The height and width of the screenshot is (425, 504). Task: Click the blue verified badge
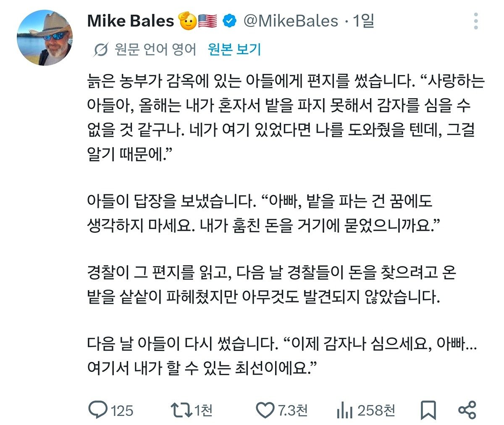click(x=229, y=21)
